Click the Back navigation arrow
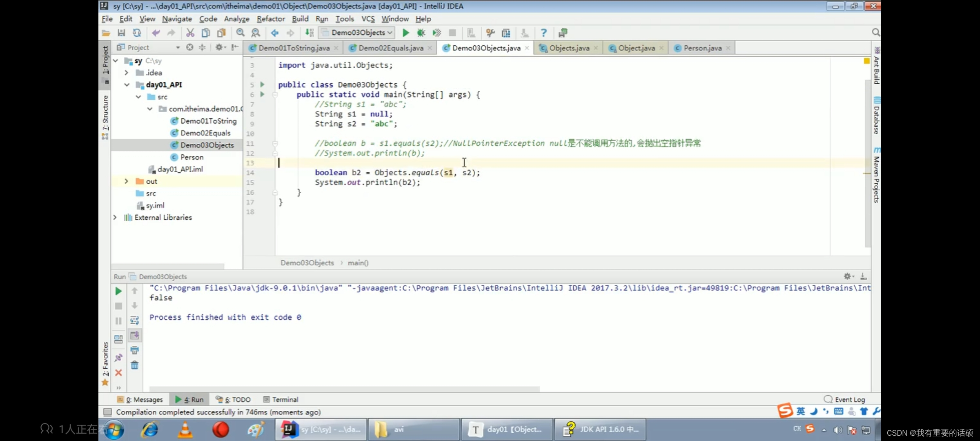Viewport: 980px width, 441px height. (x=275, y=33)
